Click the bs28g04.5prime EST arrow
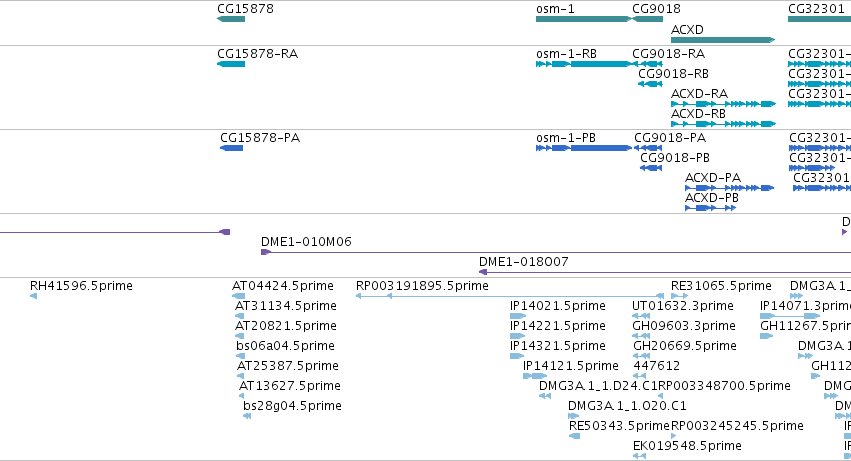Image resolution: width=851 pixels, height=461 pixels. pyautogui.click(x=247, y=416)
